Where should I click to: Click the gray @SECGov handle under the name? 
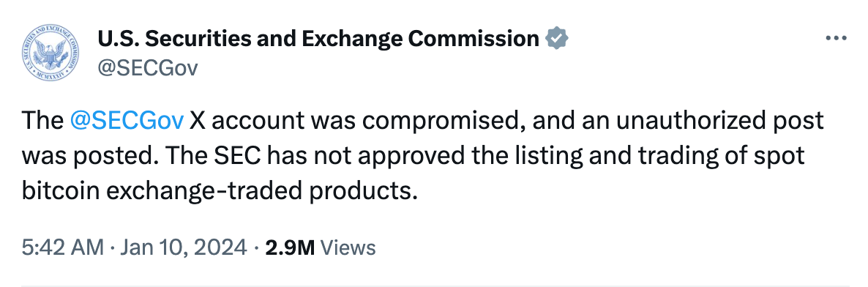pos(147,68)
